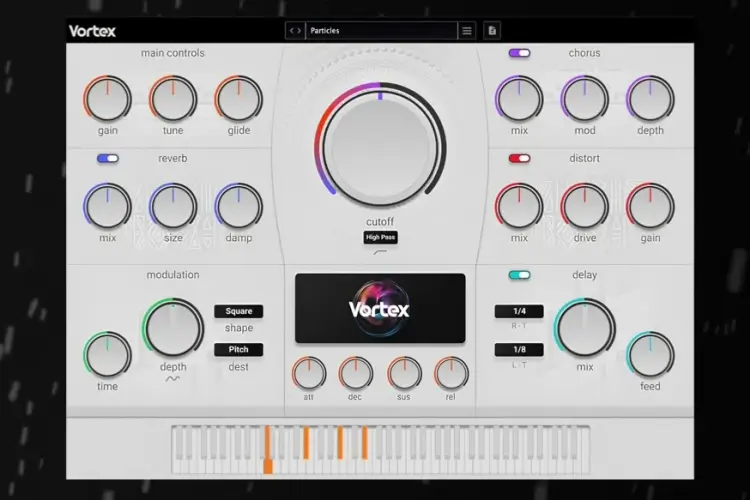Viewport: 750px width, 500px height.
Task: Disable the distort effect switch
Action: (x=519, y=158)
